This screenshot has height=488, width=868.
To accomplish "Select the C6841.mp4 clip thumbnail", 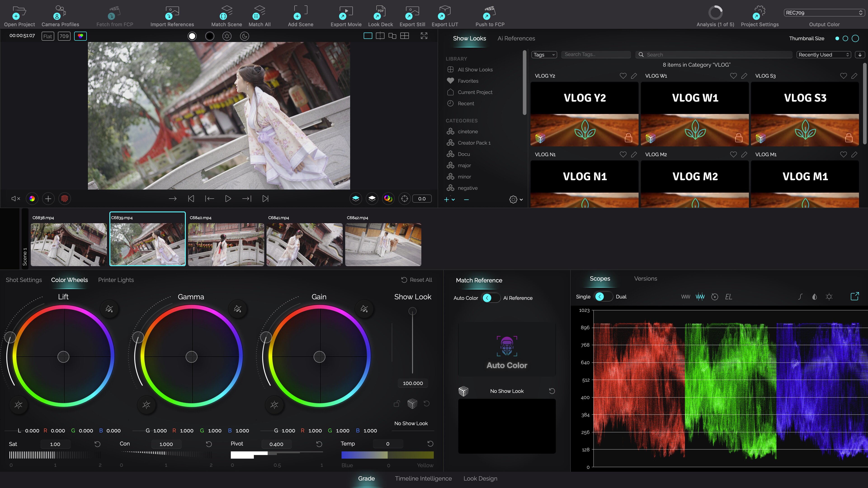I will click(304, 244).
